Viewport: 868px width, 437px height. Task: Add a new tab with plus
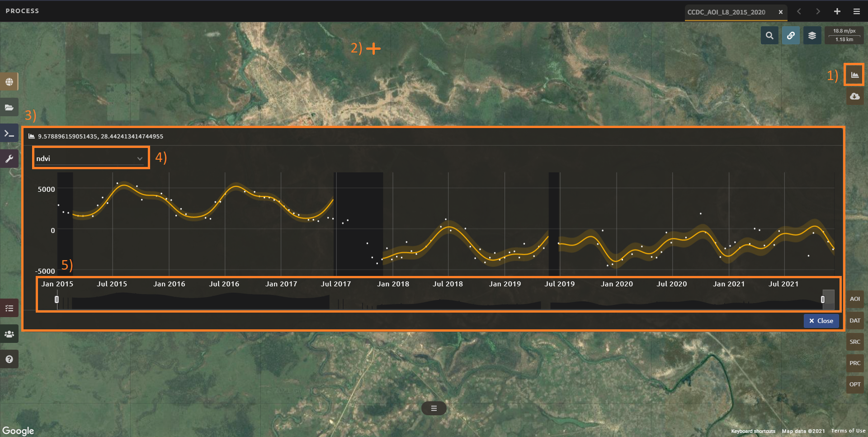click(x=837, y=12)
